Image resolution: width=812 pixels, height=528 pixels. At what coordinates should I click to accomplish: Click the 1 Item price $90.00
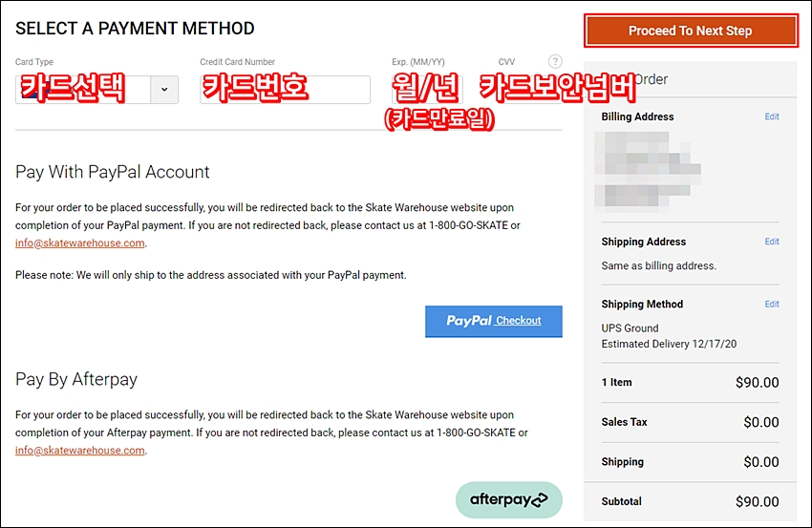point(758,383)
